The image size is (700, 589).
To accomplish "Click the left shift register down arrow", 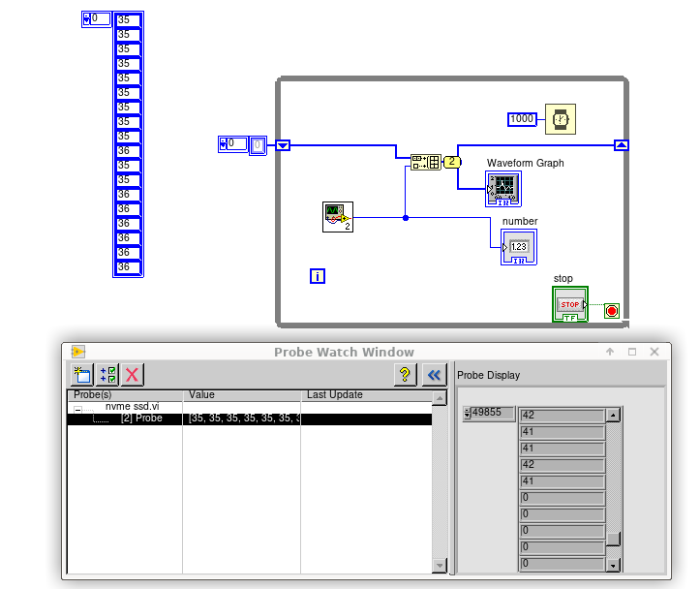I will click(283, 145).
